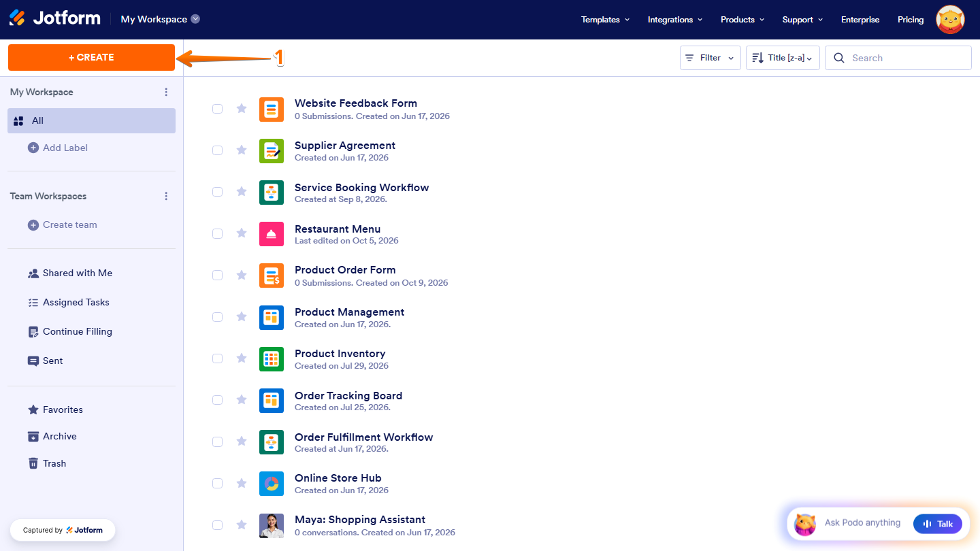
Task: Click the Search input field
Action: pyautogui.click(x=898, y=58)
